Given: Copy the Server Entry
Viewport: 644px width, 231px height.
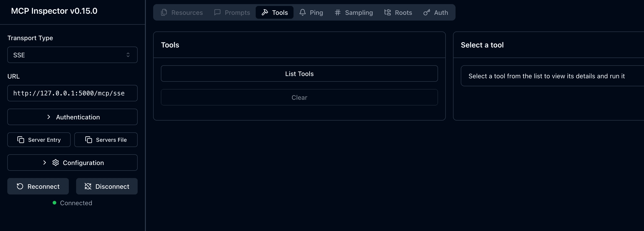Looking at the screenshot, I should pos(39,139).
